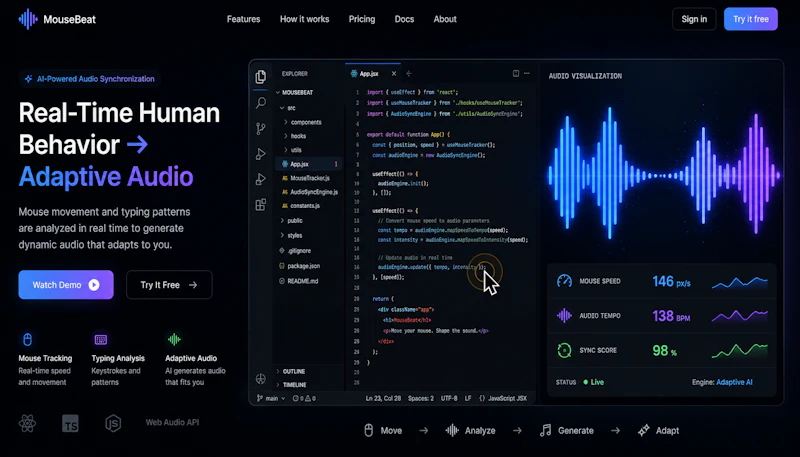The height and width of the screenshot is (457, 800).
Task: Open the Extensions blocks icon in activity bar
Action: coord(261,205)
